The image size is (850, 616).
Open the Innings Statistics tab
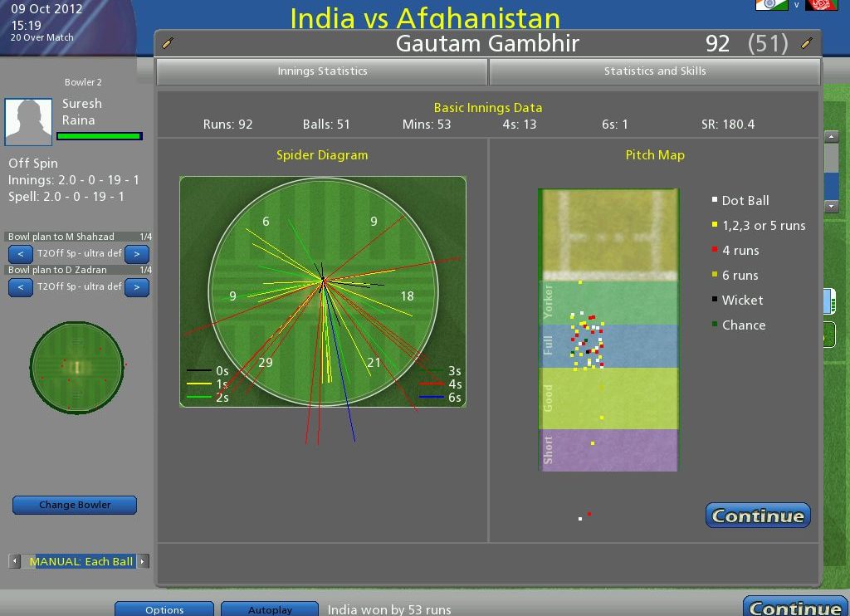pos(322,71)
